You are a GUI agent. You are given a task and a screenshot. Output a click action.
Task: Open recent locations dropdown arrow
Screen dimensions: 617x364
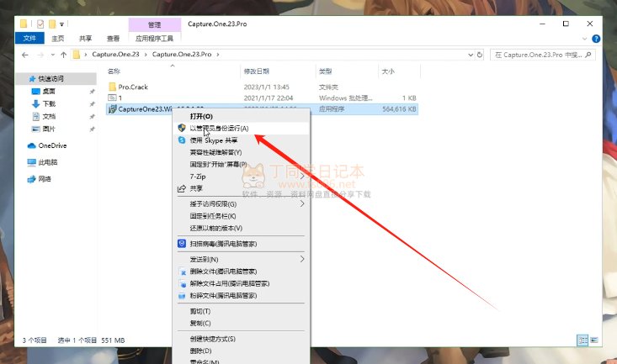(53, 55)
